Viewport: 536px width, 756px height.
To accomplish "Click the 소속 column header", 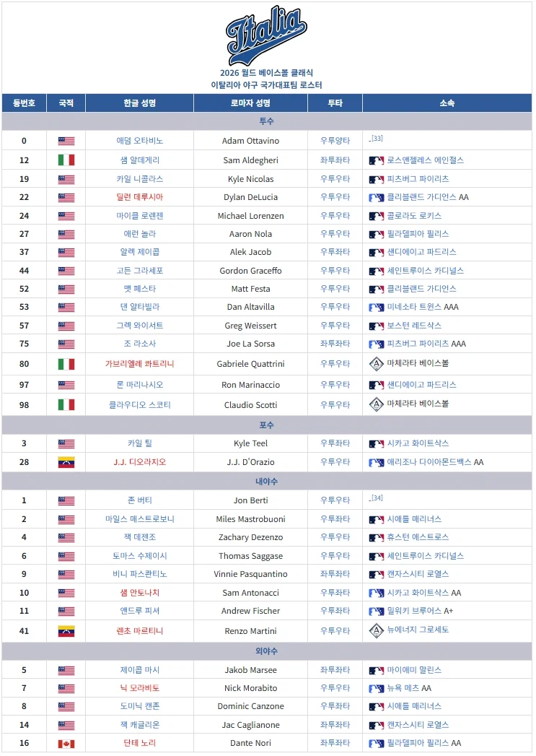I will 447,103.
